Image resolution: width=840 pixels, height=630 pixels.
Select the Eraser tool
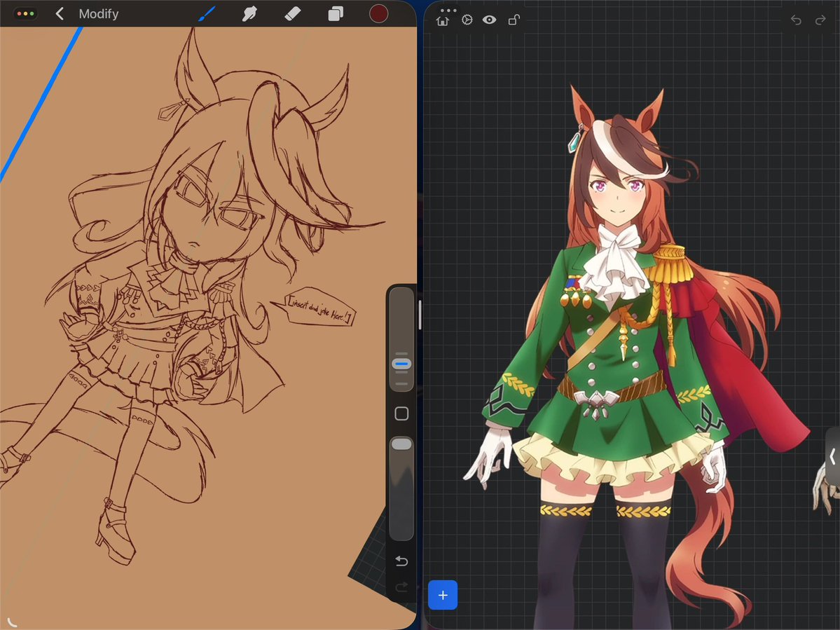pos(293,14)
